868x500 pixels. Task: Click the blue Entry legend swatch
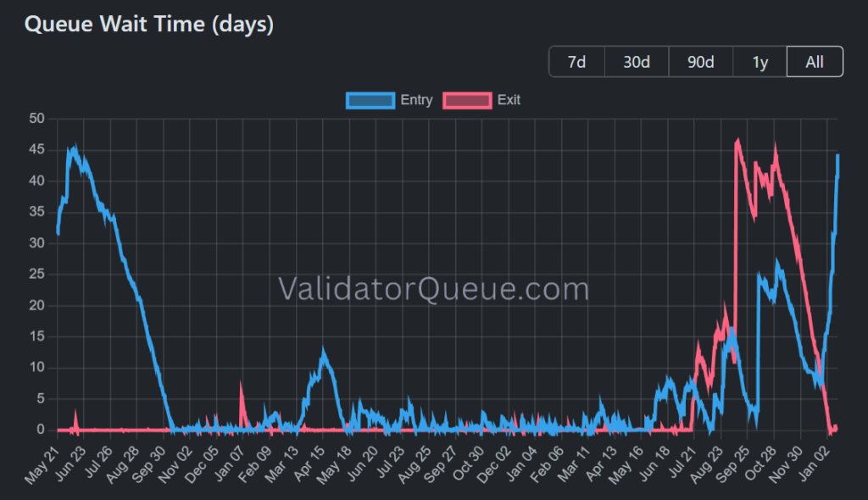click(x=370, y=100)
